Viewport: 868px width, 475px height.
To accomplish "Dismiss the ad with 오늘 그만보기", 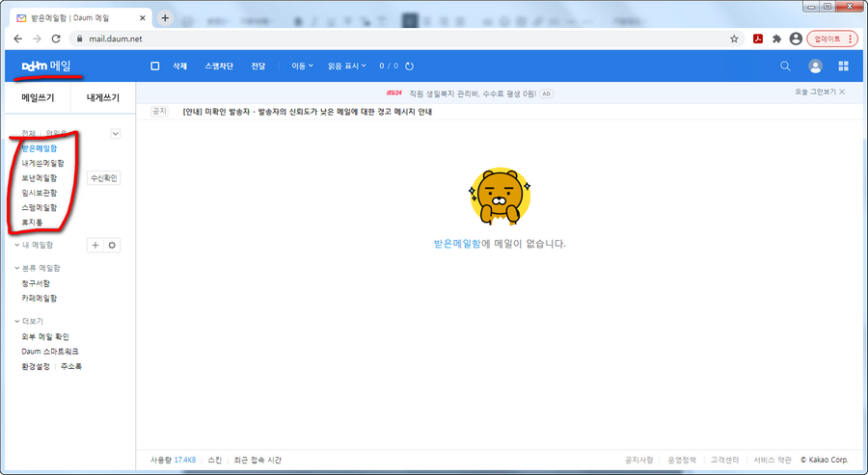I will (x=820, y=92).
